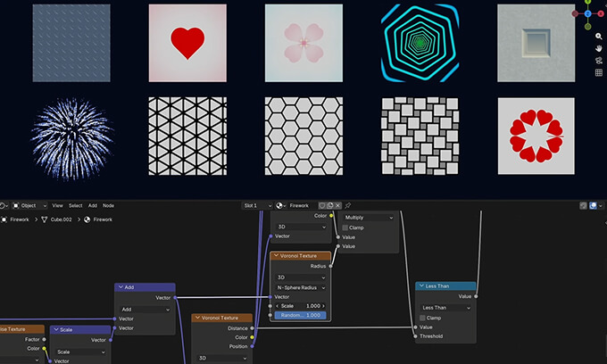Open the Less Than operation dropdown
The width and height of the screenshot is (607, 364).
coord(445,308)
